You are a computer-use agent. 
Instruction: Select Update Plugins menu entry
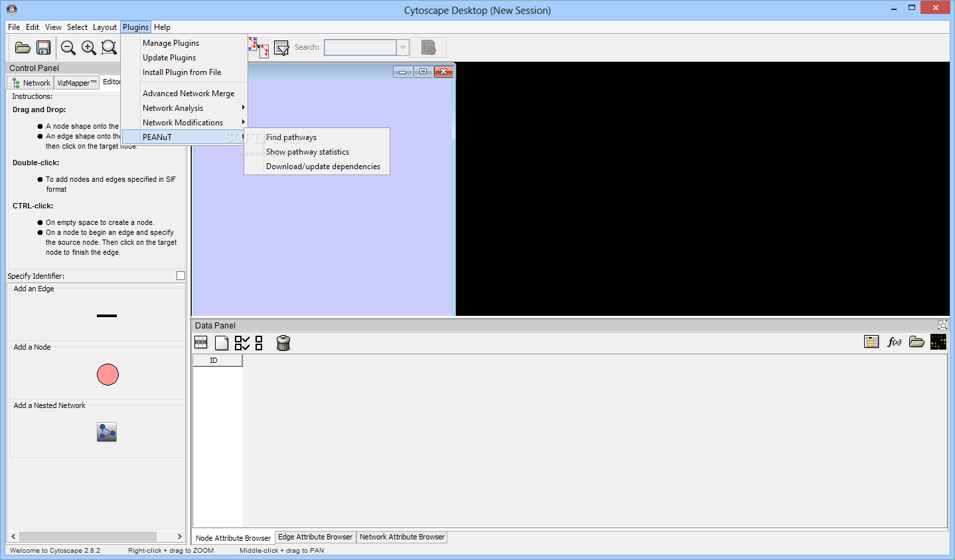184,58
